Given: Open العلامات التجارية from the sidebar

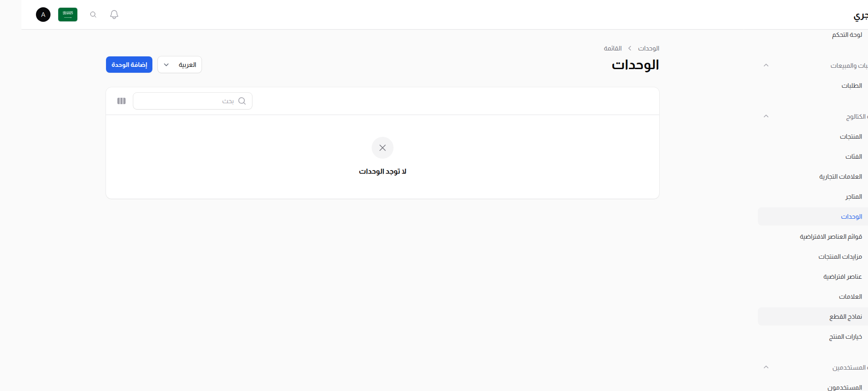Looking at the screenshot, I should coord(841,176).
